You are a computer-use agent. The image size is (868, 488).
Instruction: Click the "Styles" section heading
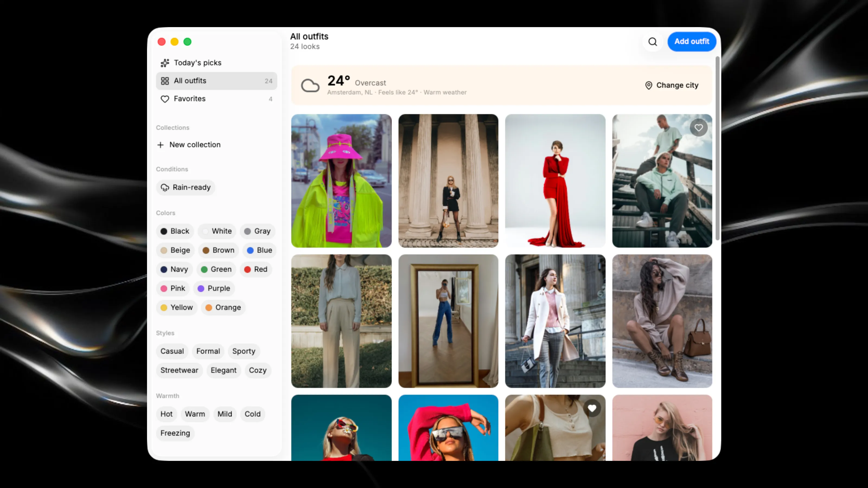tap(165, 333)
